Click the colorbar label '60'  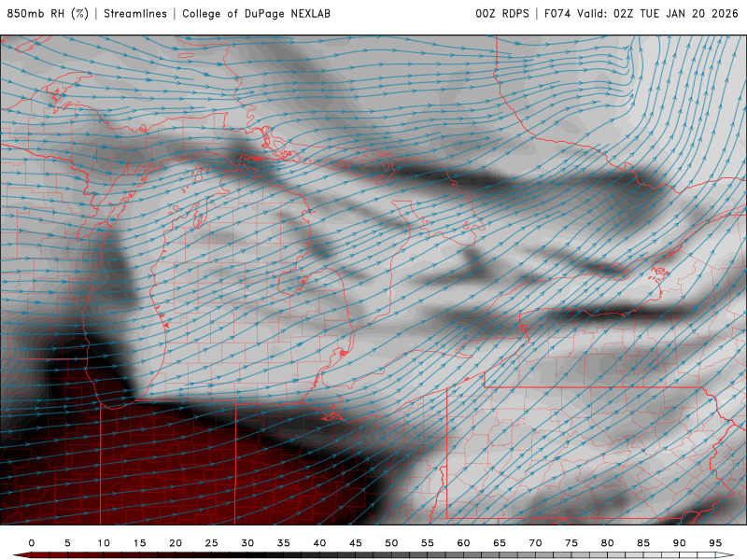coord(463,543)
